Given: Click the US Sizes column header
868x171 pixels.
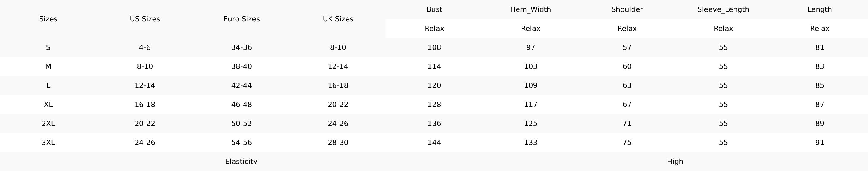Looking at the screenshot, I should click(x=145, y=19).
